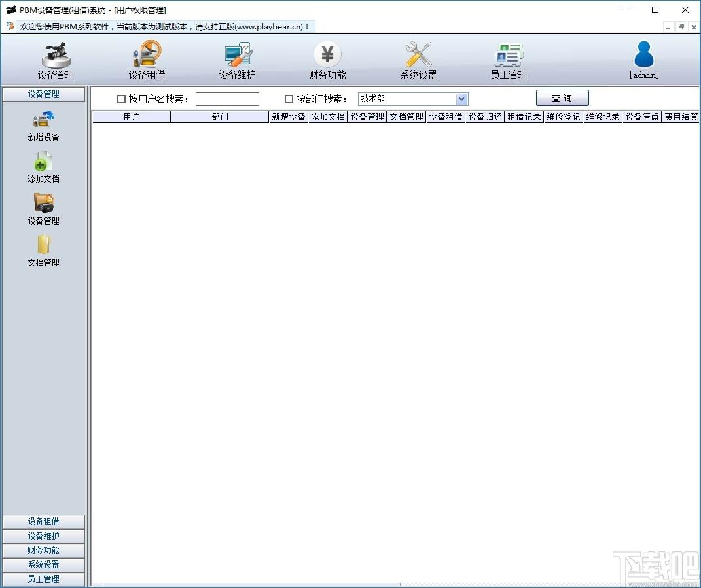
Task: Open 设备维护 toolbar icon
Action: pos(238,54)
